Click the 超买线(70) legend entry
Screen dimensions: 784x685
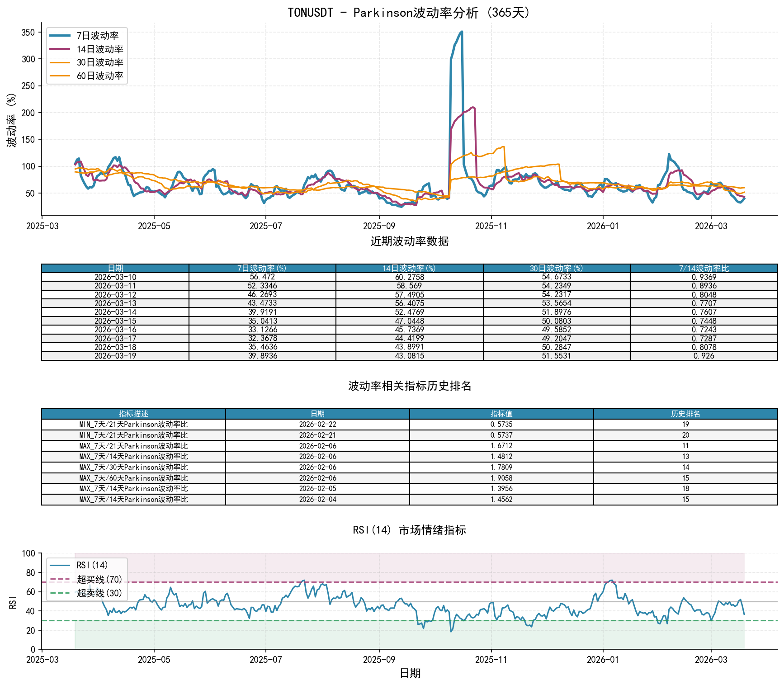coord(99,579)
